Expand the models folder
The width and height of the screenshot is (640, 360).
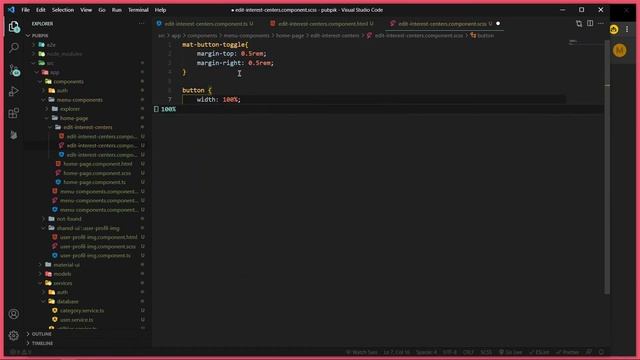62,274
